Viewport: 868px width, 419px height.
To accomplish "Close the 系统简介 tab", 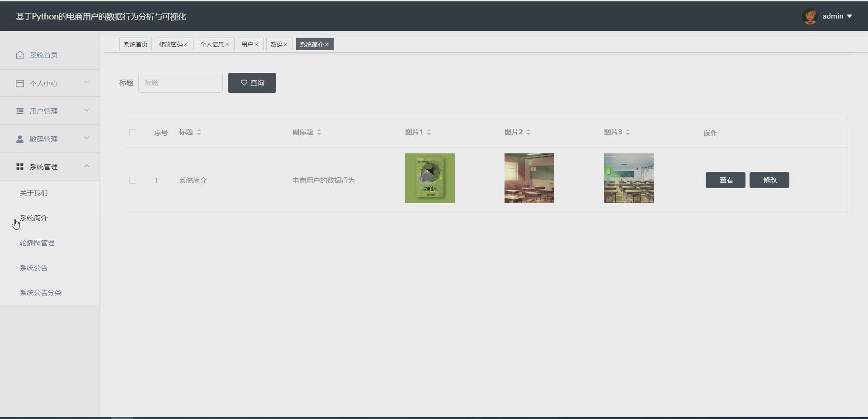I will [327, 44].
